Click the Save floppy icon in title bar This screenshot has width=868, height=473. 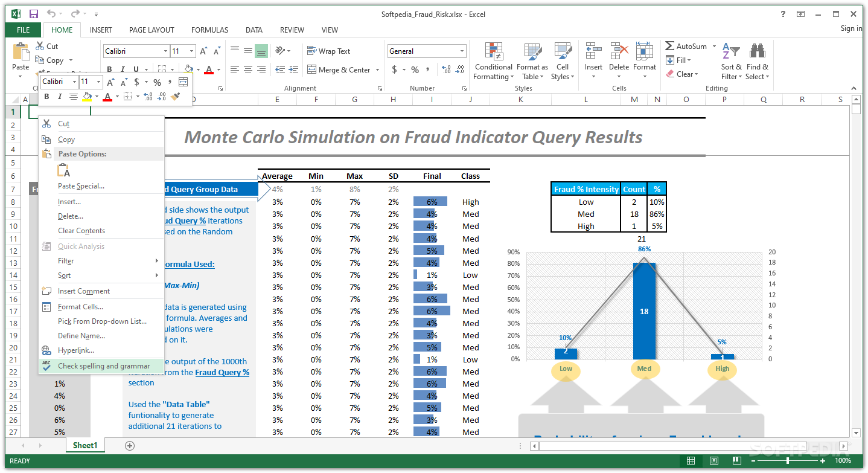pyautogui.click(x=34, y=14)
